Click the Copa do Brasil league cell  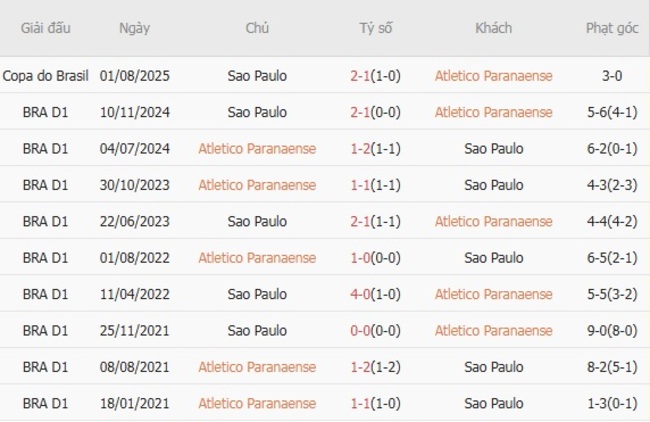pyautogui.click(x=45, y=76)
